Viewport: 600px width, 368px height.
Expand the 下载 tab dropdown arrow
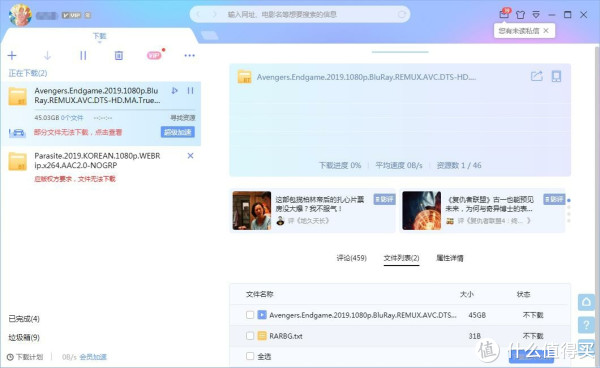(99, 42)
